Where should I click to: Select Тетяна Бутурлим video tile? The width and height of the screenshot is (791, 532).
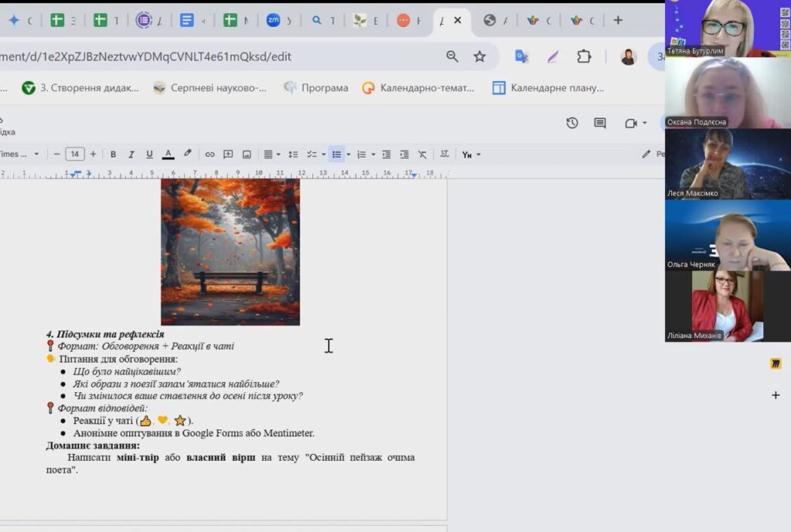tap(728, 29)
